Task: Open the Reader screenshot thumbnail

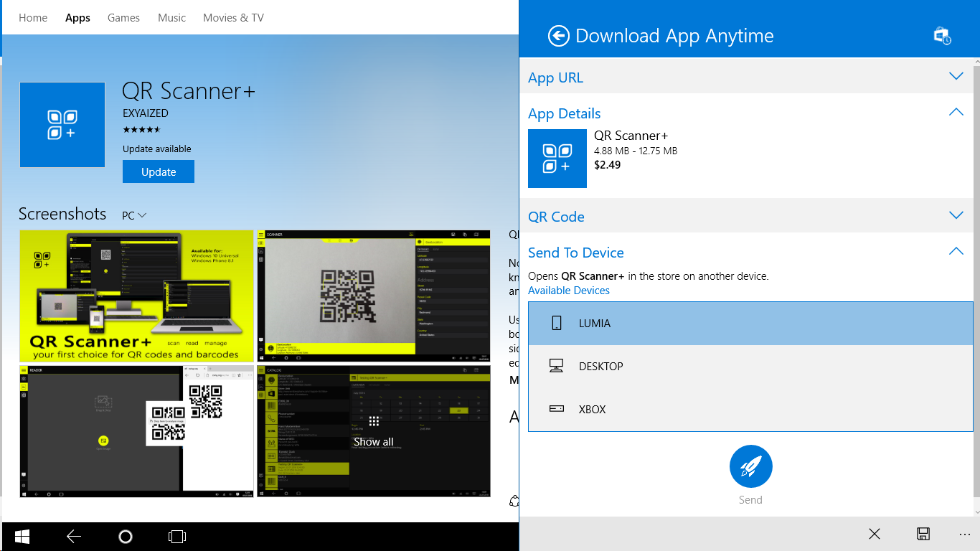Action: coord(136,431)
